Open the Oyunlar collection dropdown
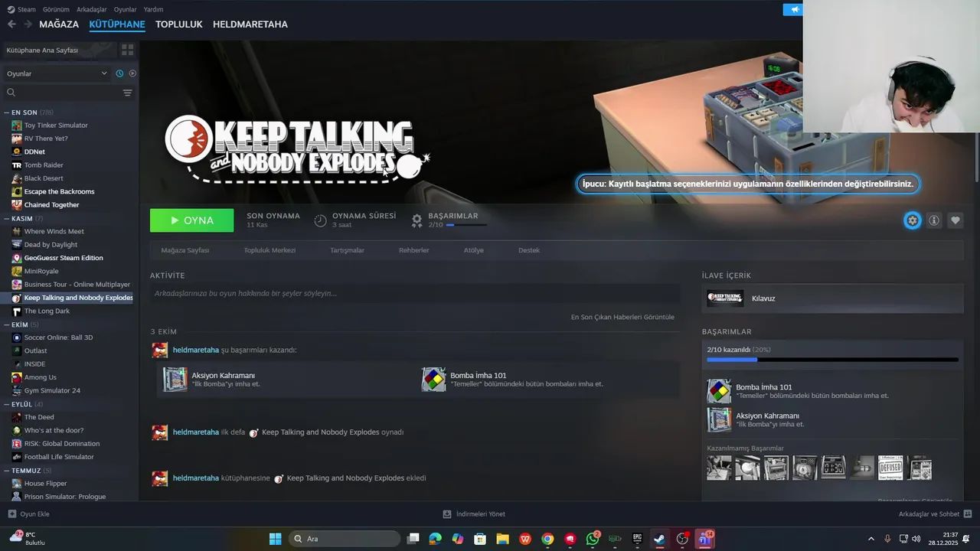The image size is (980, 551). tap(57, 73)
